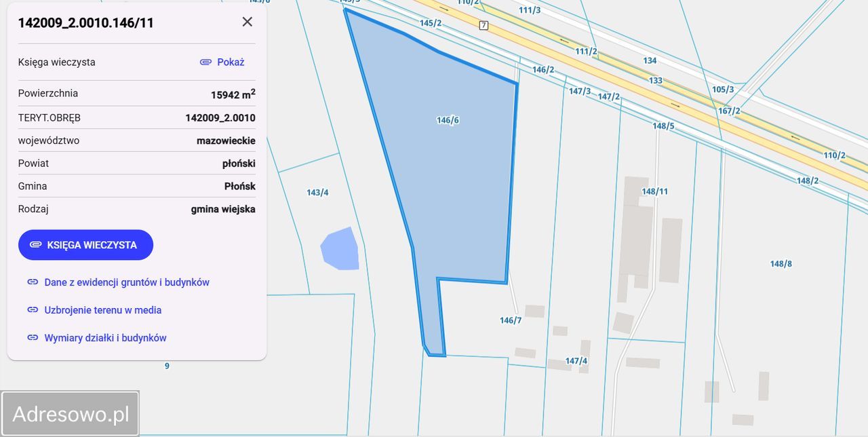Image resolution: width=868 pixels, height=437 pixels.
Task: Select parcel 148/11 on the map
Action: point(654,191)
